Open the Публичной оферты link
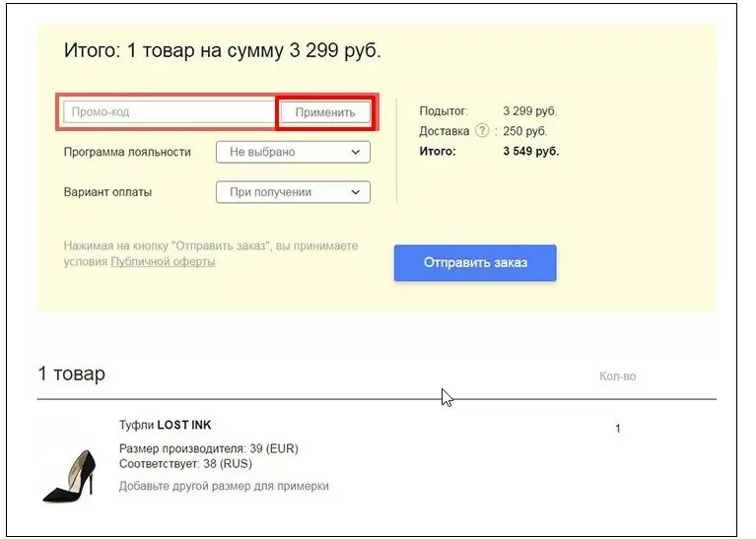 click(163, 262)
